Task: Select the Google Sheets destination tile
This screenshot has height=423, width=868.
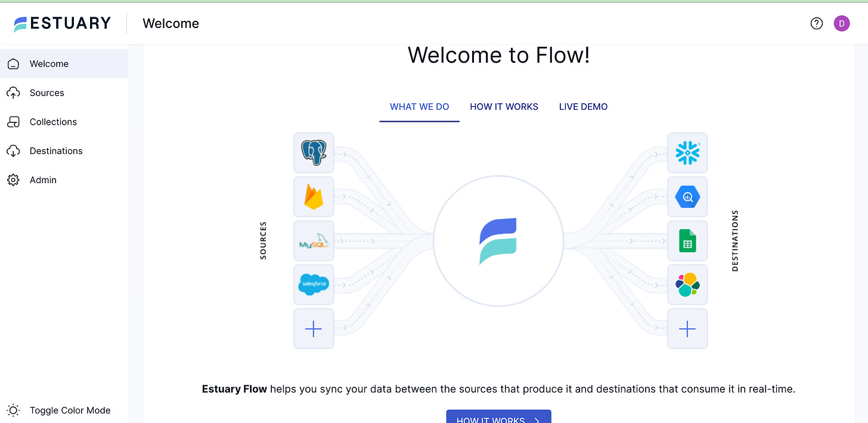Action: [x=687, y=241]
